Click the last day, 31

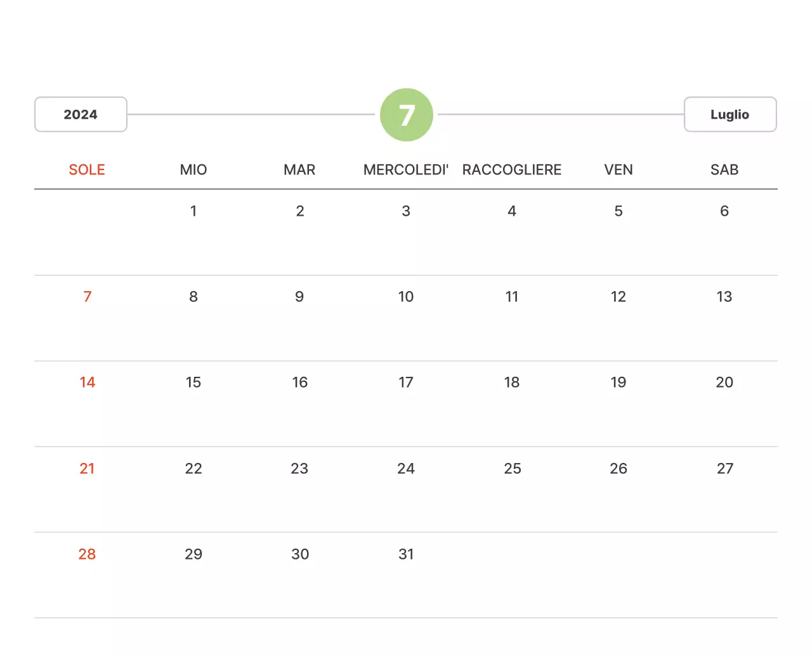coord(405,554)
